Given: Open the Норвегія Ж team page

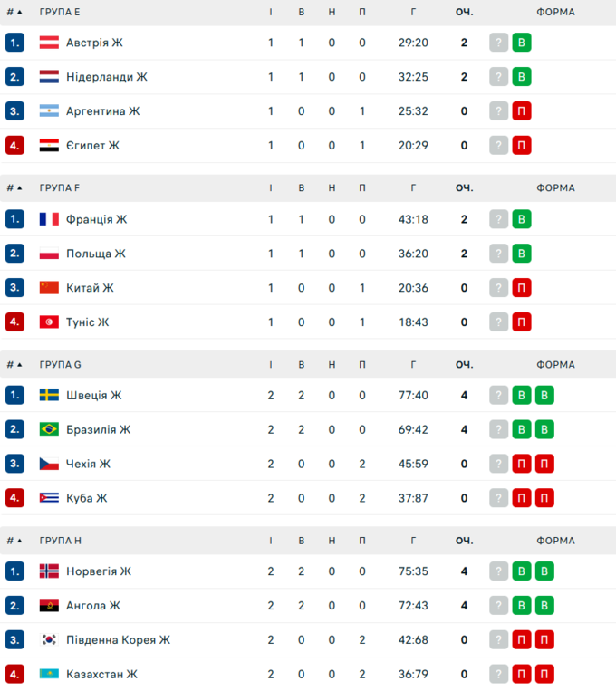Looking at the screenshot, I should click(x=99, y=571).
